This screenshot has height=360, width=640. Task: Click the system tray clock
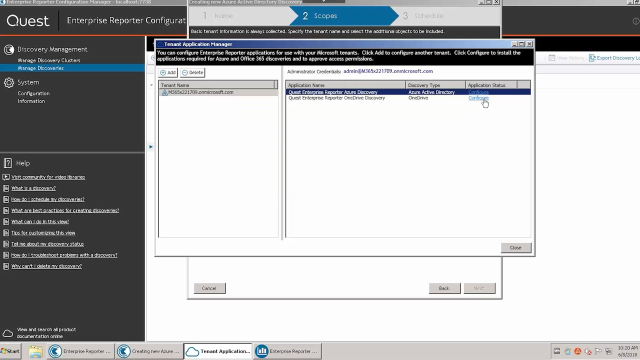pos(627,351)
